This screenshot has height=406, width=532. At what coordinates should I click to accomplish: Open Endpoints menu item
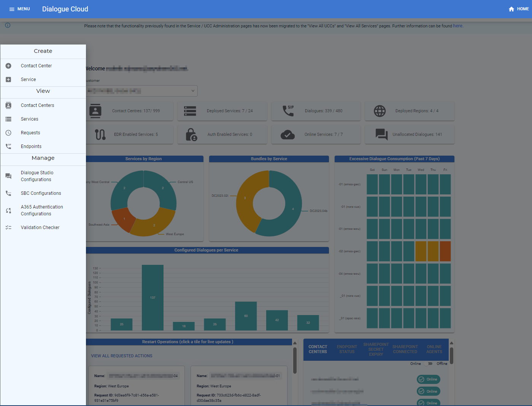[43, 146]
